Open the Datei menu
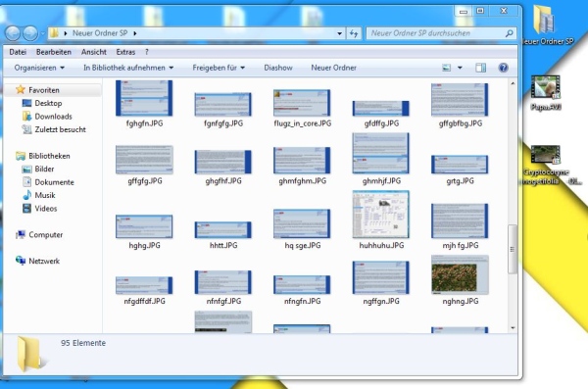The height and width of the screenshot is (389, 588). (x=18, y=52)
